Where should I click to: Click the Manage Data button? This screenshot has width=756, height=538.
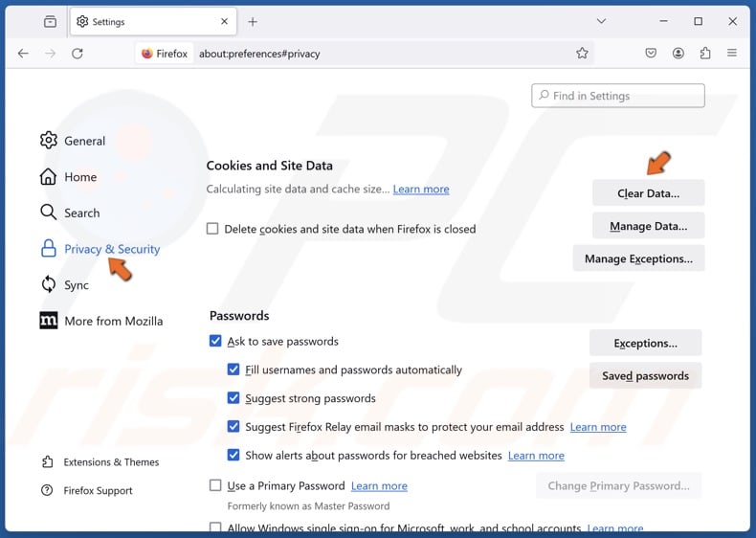tap(649, 226)
